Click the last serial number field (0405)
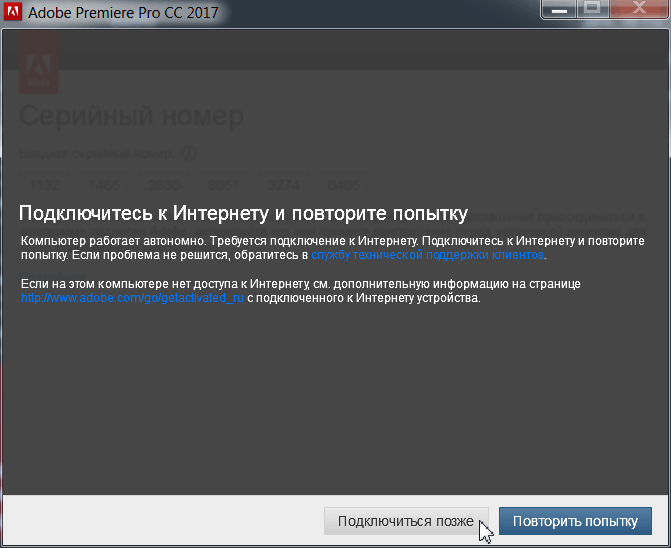This screenshot has height=548, width=671. (343, 185)
